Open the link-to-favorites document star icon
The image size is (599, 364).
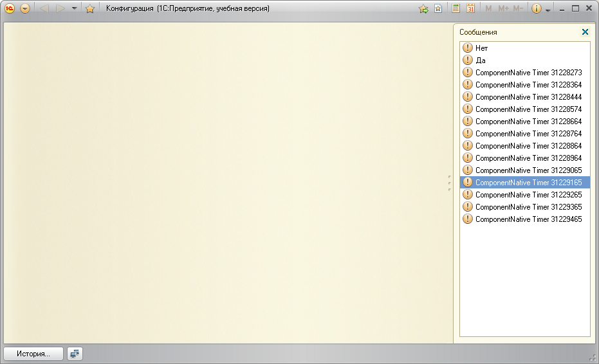coord(438,8)
